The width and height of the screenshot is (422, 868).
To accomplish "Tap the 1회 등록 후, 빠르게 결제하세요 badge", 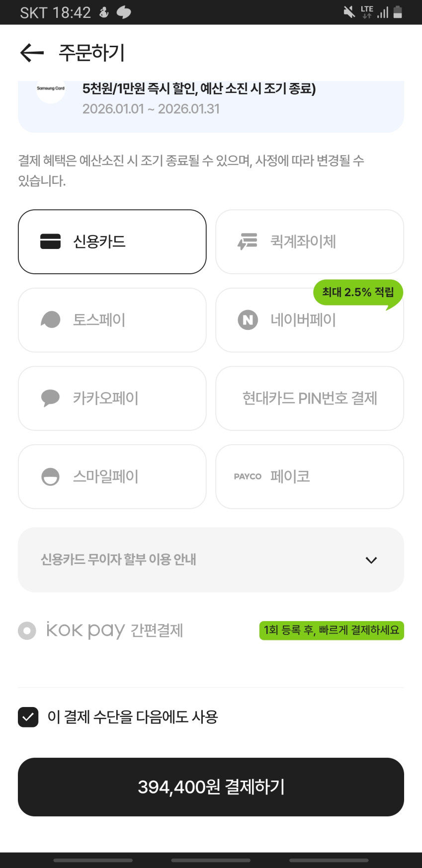I will 331,631.
